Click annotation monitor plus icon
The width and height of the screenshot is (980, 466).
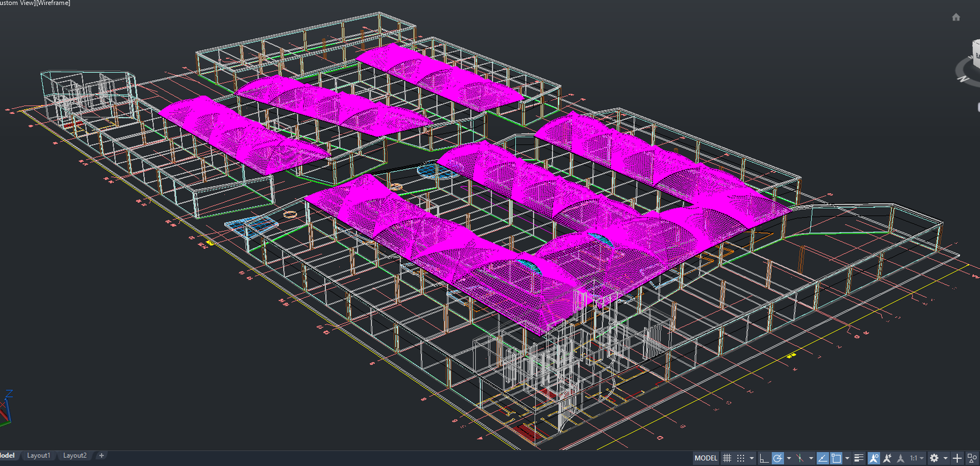click(957, 458)
